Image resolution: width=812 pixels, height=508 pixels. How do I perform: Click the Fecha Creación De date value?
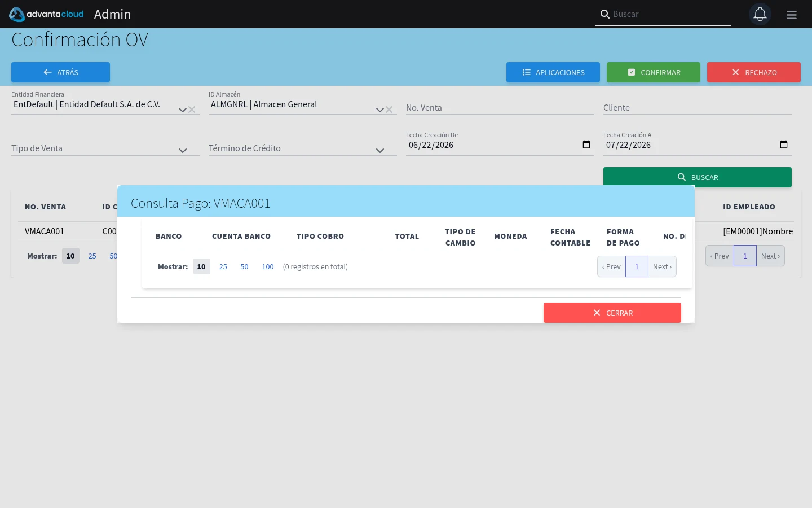(431, 145)
